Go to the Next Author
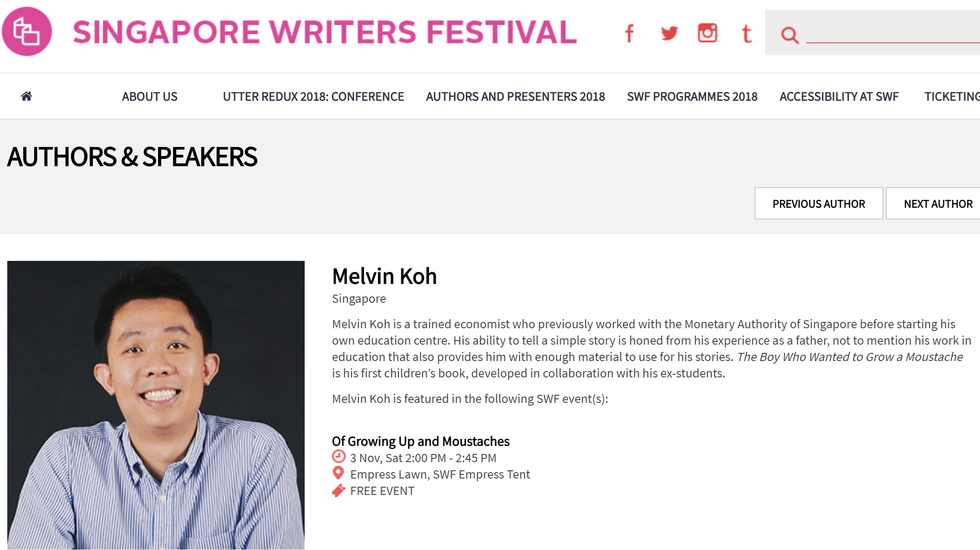Screen dimensions: 980x550 pyautogui.click(x=933, y=204)
